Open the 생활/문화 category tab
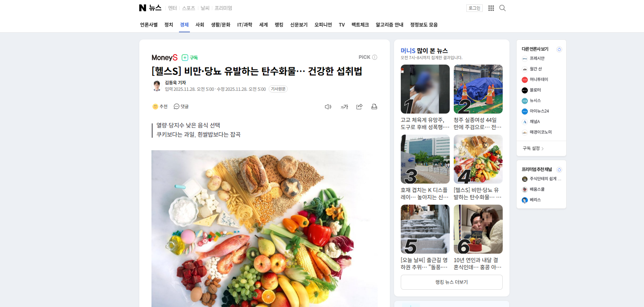 [x=220, y=25]
